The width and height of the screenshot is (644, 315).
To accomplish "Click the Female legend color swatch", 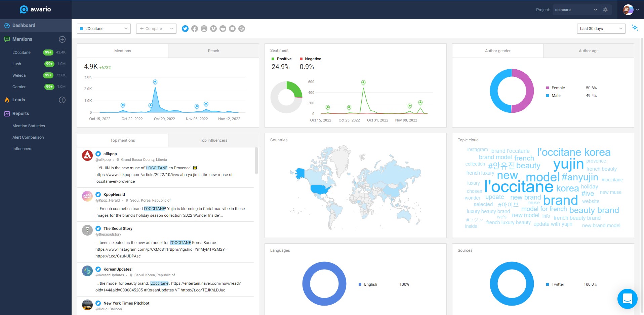I will [x=548, y=88].
